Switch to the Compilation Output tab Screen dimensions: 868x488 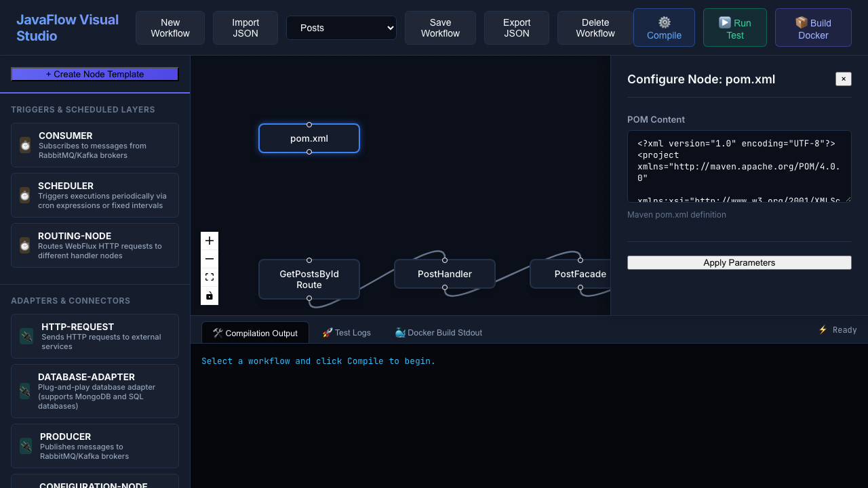pos(255,333)
